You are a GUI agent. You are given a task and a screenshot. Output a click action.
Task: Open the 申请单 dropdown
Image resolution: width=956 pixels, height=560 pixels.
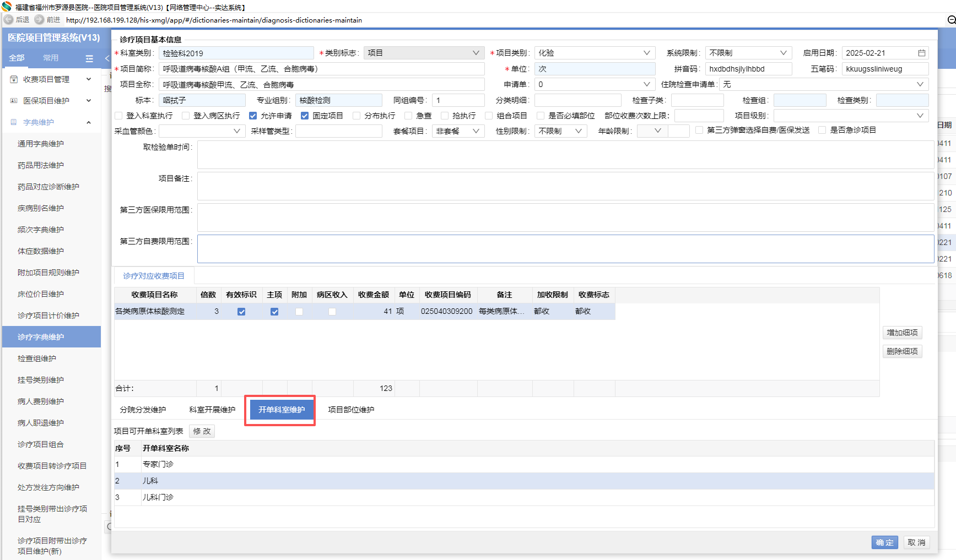coord(595,84)
